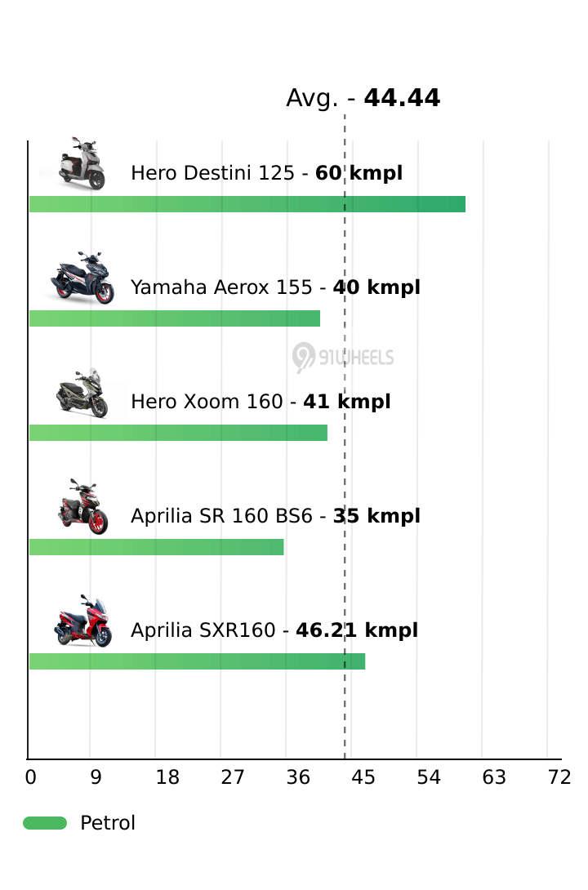Screen dimensions: 588x890
Task: Click the Aprilia SR 160 BS6 mileage bar
Action: click(156, 547)
